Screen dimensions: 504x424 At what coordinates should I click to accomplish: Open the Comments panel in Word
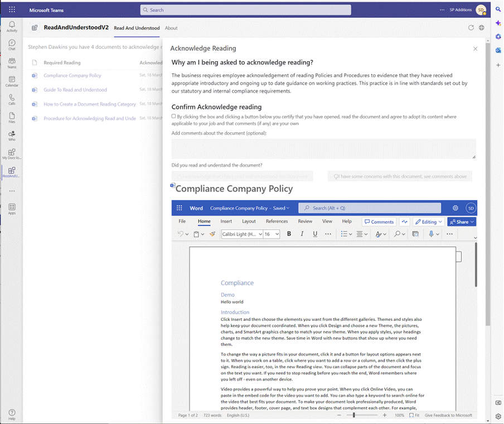379,221
